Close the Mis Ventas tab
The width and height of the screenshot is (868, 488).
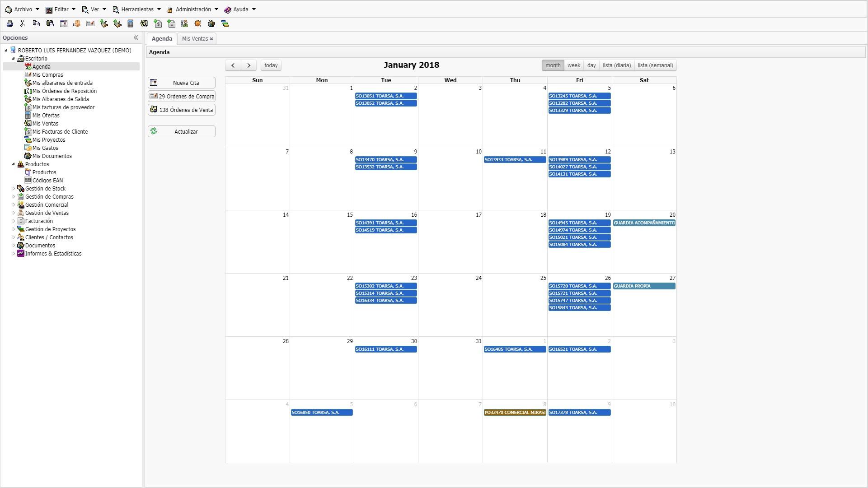tap(211, 39)
